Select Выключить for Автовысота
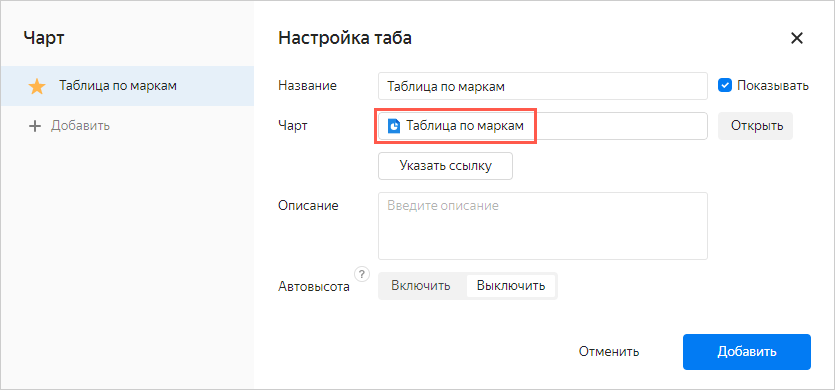 pyautogui.click(x=511, y=286)
